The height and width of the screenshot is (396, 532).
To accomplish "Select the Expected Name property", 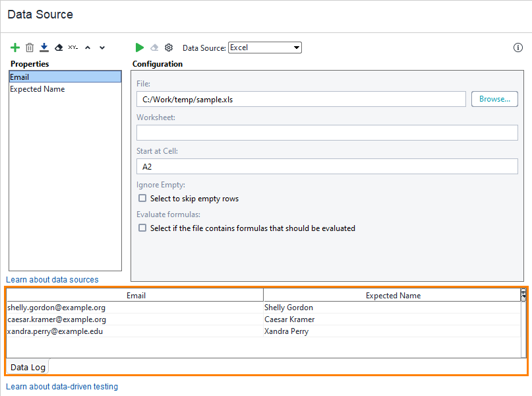I will 37,88.
